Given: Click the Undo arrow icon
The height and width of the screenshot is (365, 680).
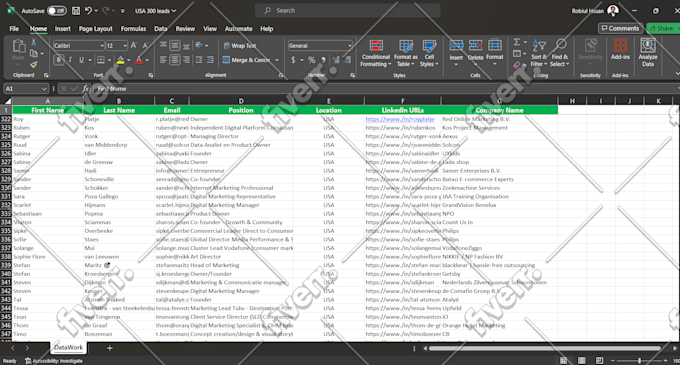Looking at the screenshot, I should click(88, 11).
